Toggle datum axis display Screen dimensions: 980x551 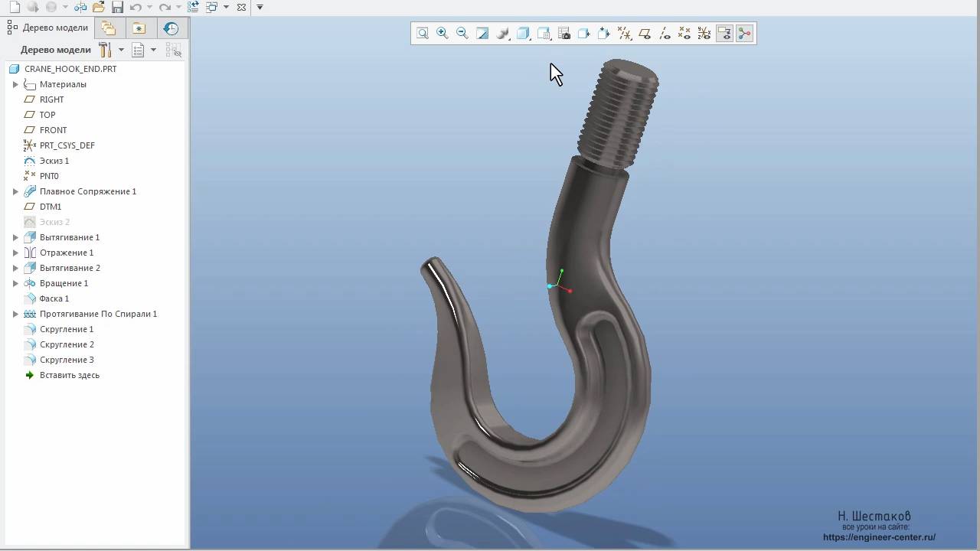coord(665,33)
